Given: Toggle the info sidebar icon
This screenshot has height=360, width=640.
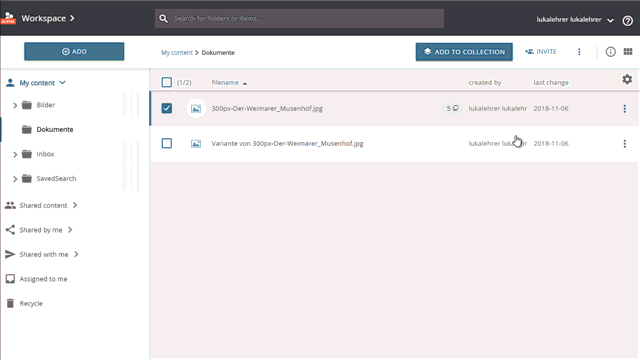Looking at the screenshot, I should pos(610,52).
